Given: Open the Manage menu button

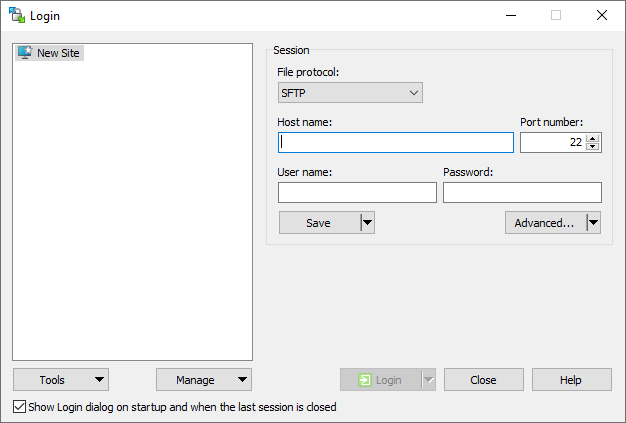Looking at the screenshot, I should [x=204, y=380].
